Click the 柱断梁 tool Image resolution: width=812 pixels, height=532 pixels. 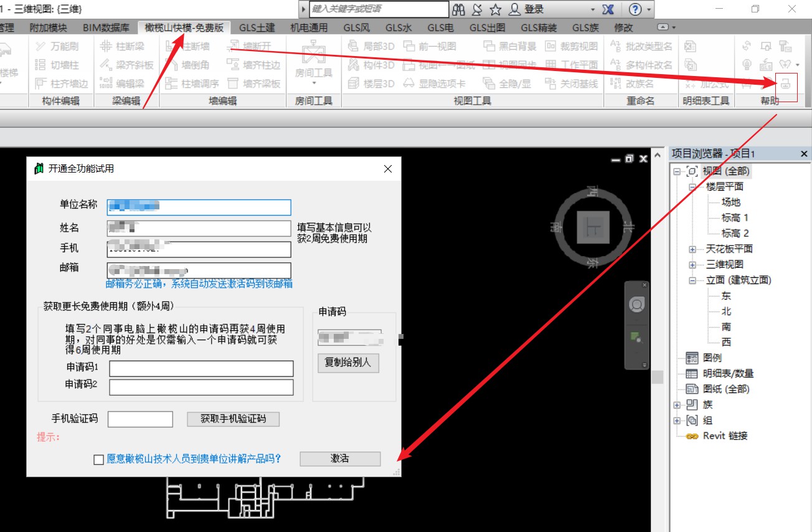tap(122, 46)
